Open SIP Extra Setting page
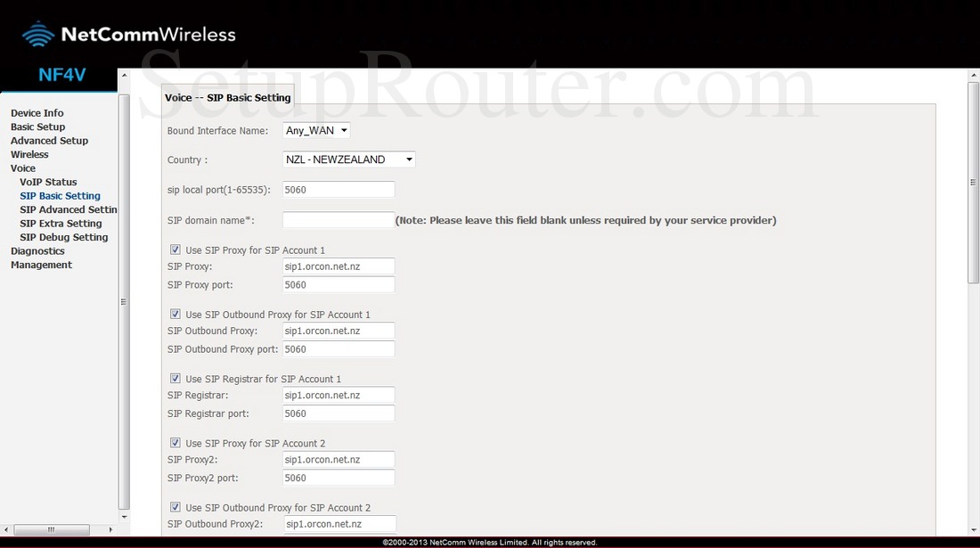The image size is (980, 548). pyautogui.click(x=61, y=224)
